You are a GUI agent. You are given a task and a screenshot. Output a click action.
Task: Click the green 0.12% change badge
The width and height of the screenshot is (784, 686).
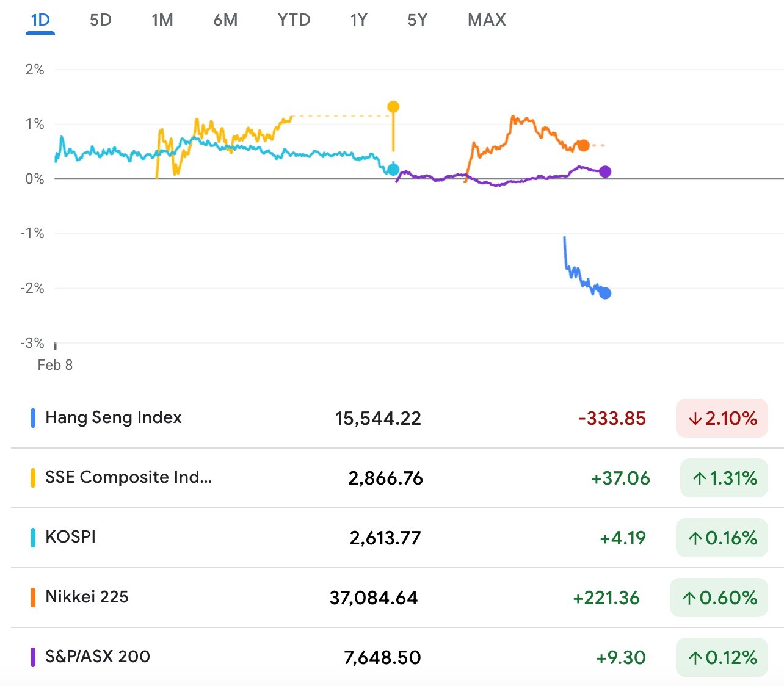722,657
